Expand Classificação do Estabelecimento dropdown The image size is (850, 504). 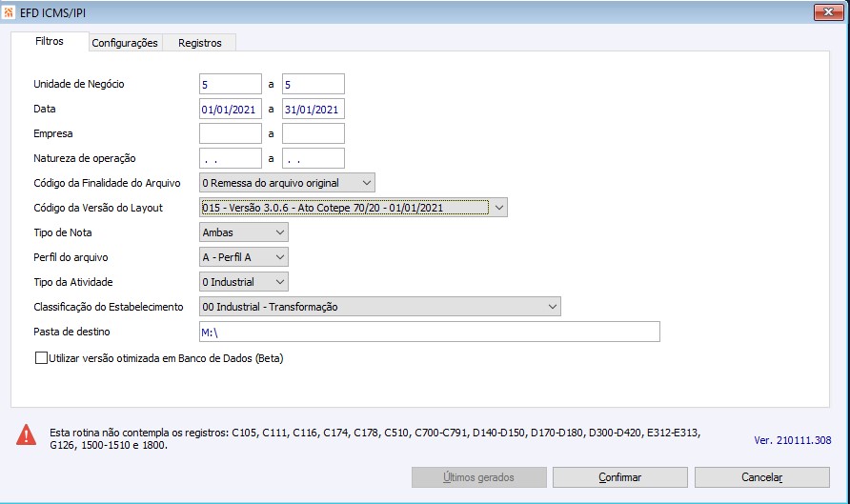tap(380, 307)
